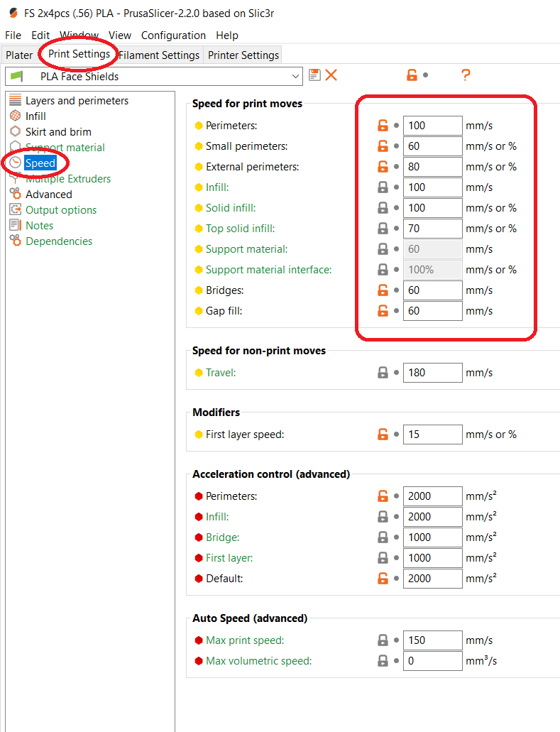Image resolution: width=560 pixels, height=732 pixels.
Task: Switch to the Printer Settings tab
Action: [242, 55]
